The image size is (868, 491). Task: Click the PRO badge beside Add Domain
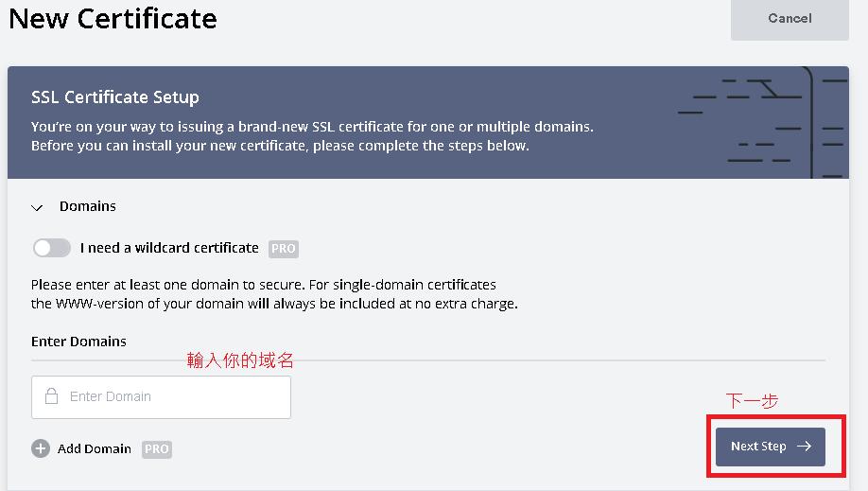coord(157,449)
